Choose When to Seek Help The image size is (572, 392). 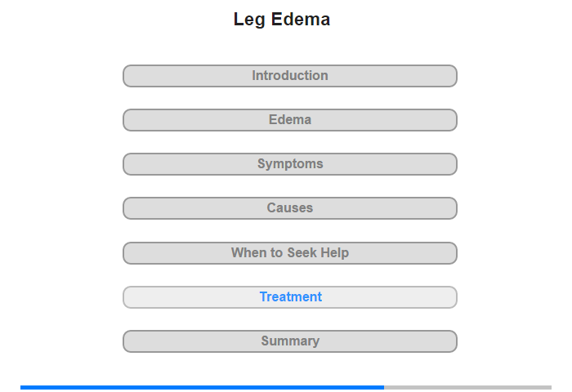pos(289,253)
